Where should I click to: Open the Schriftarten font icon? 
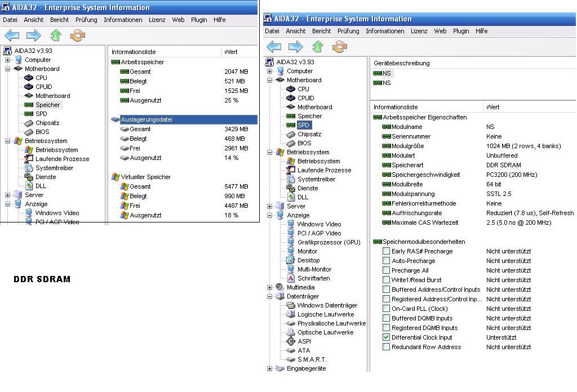(x=291, y=278)
